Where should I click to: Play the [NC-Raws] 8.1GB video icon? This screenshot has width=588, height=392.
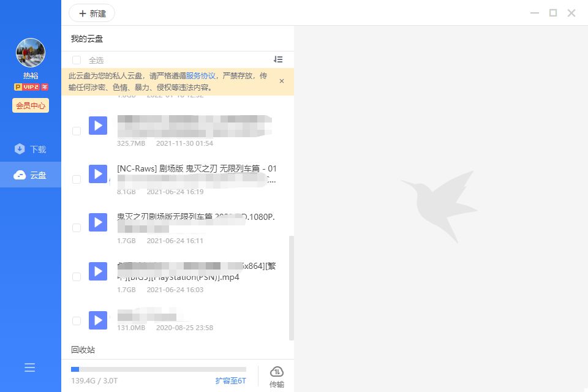98,174
